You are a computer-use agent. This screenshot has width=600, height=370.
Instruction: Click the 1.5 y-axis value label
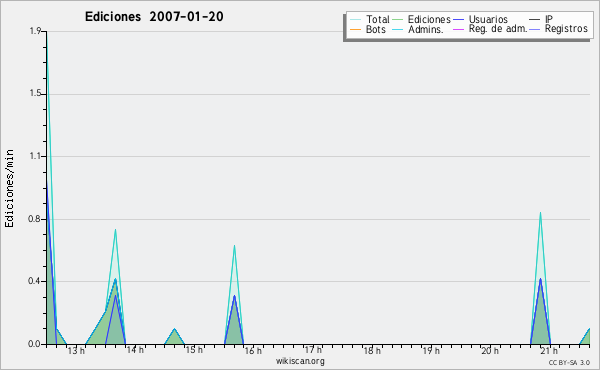click(x=35, y=93)
